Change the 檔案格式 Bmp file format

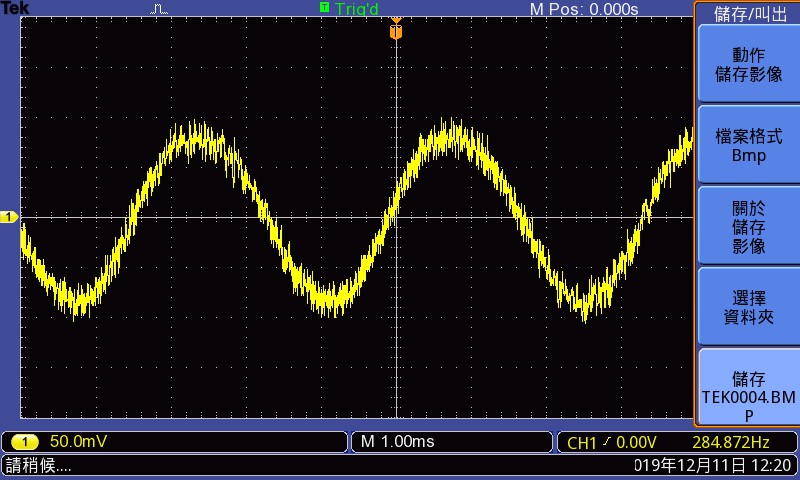click(748, 145)
